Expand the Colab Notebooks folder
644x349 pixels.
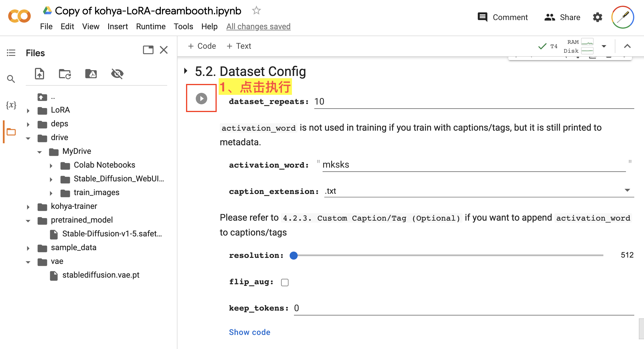(52, 165)
